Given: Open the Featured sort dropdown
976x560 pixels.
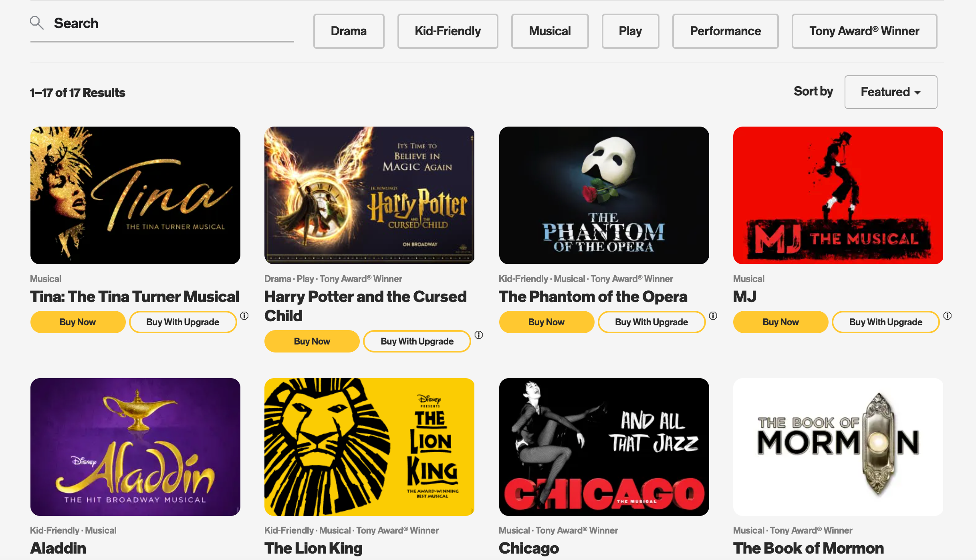Looking at the screenshot, I should [x=891, y=92].
